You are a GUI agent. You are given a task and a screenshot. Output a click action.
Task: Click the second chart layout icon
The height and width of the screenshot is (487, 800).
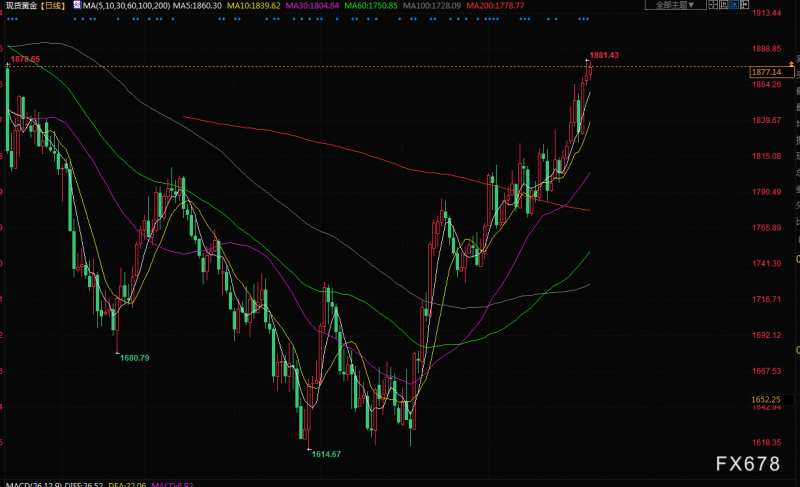[723, 4]
